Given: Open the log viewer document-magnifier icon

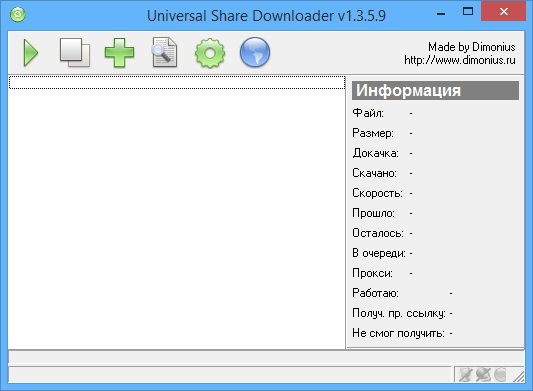Looking at the screenshot, I should (x=165, y=52).
